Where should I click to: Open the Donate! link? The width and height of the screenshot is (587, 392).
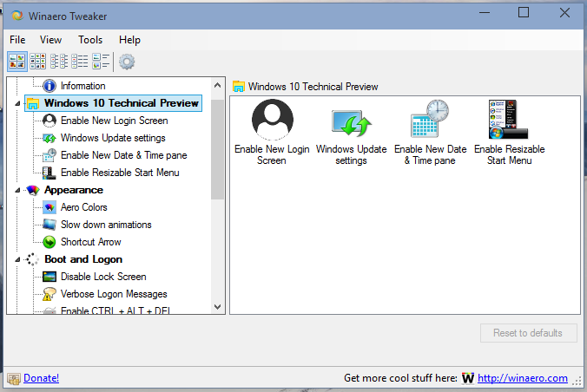tap(41, 378)
